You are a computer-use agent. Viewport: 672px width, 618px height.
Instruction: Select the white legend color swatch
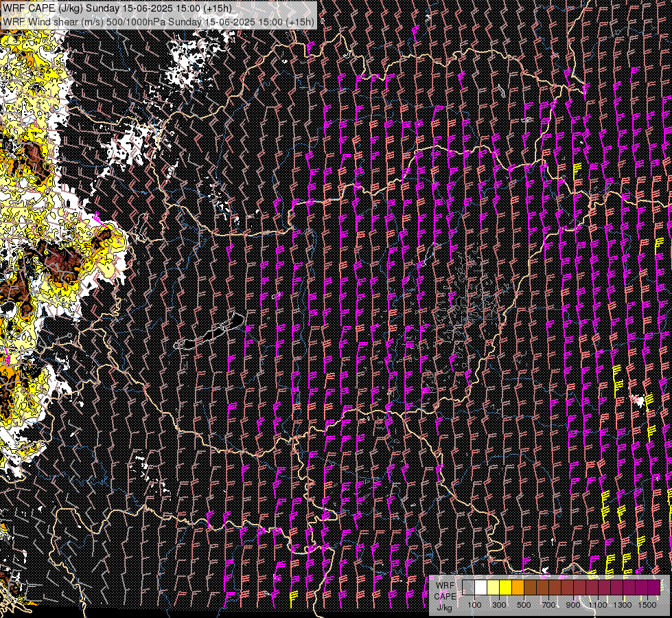[481, 587]
